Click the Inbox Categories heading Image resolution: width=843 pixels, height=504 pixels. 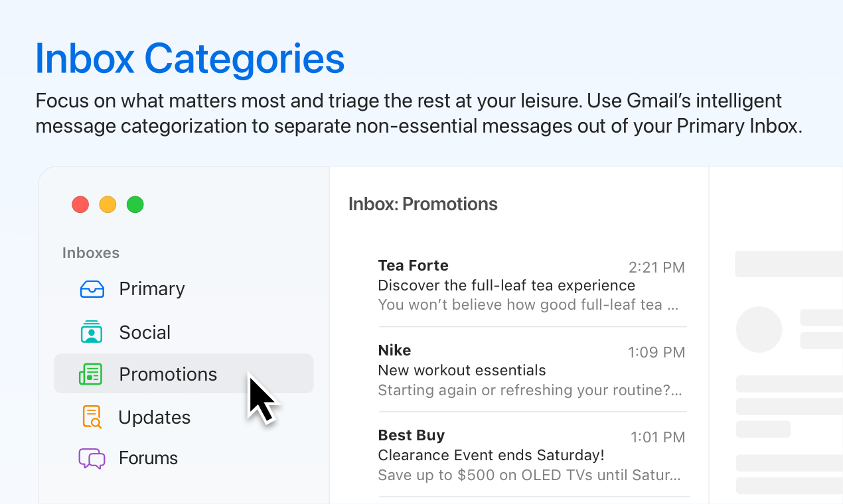[190, 58]
